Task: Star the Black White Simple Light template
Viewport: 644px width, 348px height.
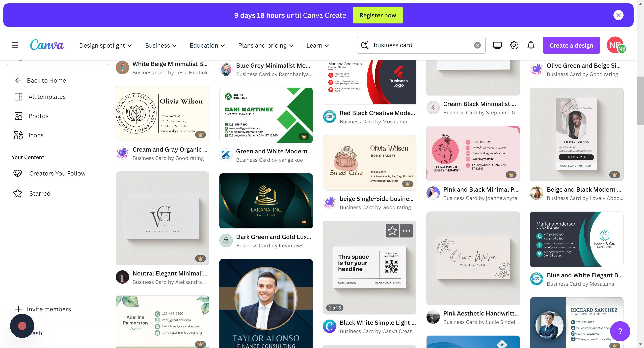Action: click(392, 231)
